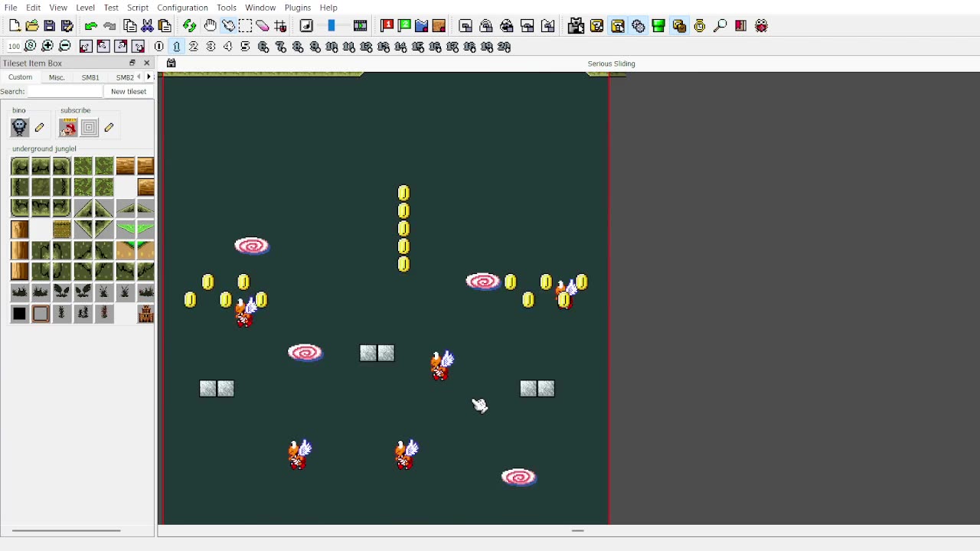The height and width of the screenshot is (551, 980).
Task: Switch to section 5
Action: pos(245,47)
